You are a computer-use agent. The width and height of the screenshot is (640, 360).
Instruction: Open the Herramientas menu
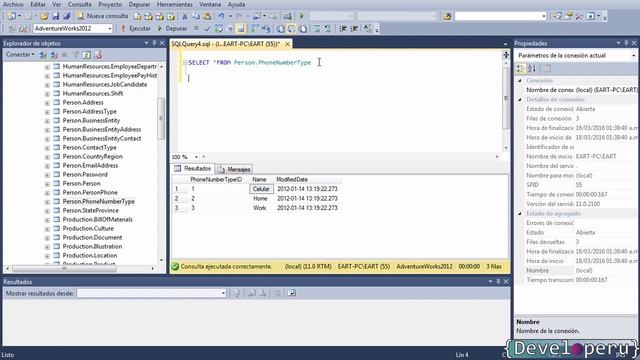175,4
